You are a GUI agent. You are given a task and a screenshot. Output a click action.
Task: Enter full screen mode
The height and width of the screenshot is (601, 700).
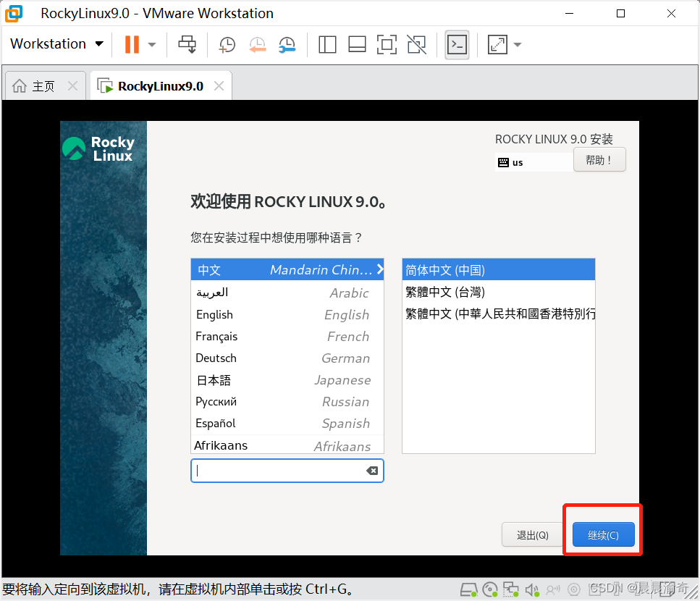[387, 45]
